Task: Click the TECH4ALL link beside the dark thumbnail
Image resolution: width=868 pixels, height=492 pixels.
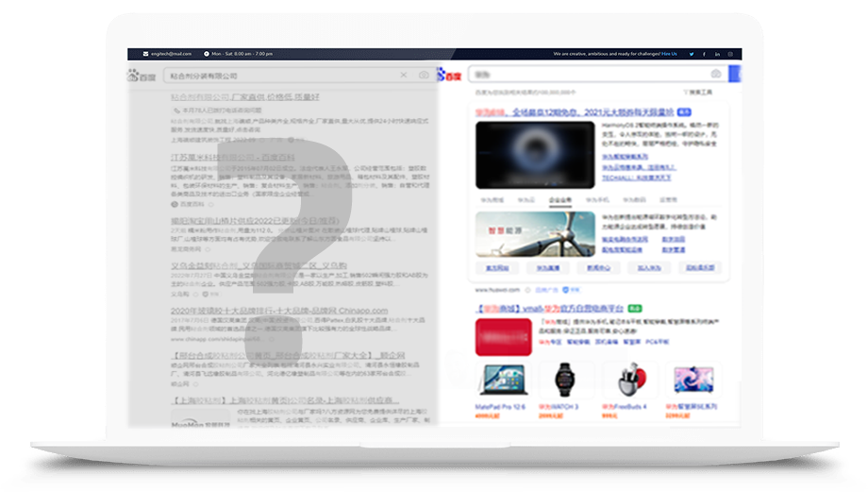Action: coord(636,178)
